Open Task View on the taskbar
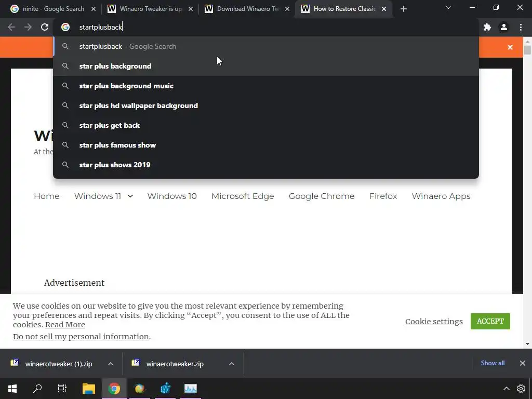 click(x=62, y=389)
